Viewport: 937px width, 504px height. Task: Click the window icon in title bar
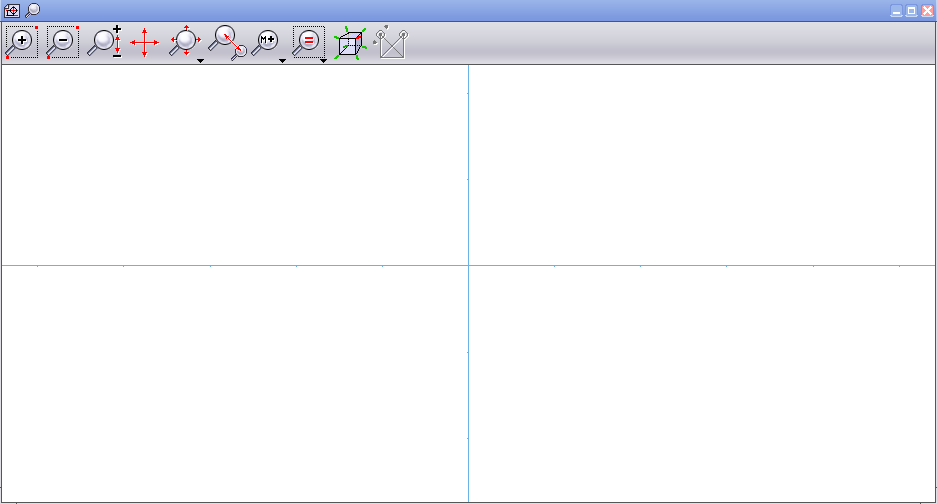[12, 10]
